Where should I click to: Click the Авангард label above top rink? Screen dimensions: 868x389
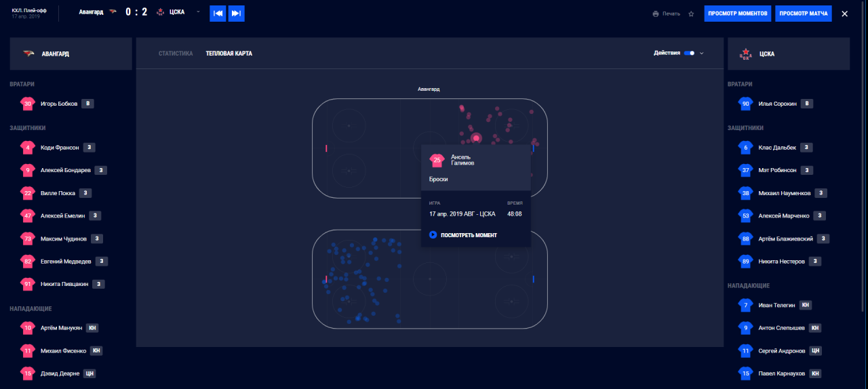click(429, 89)
